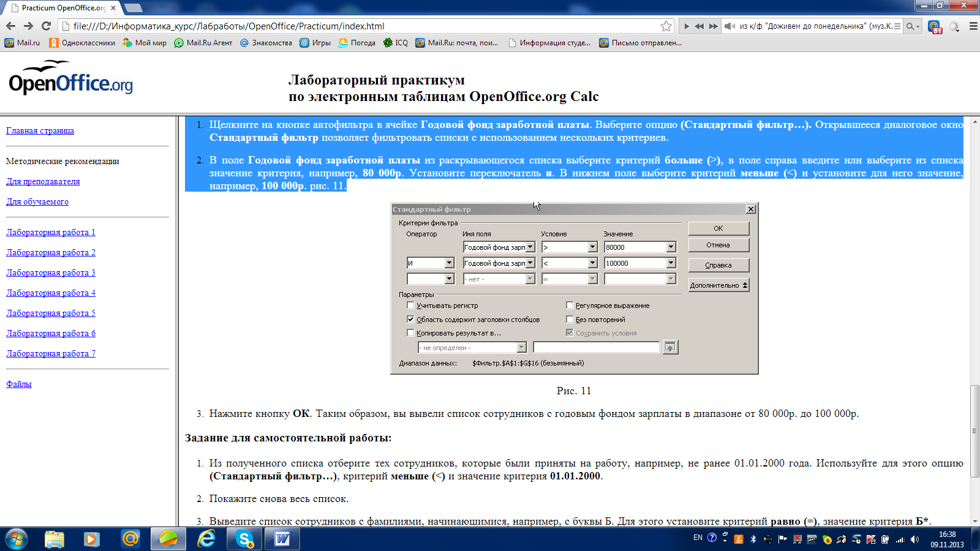This screenshot has width=980, height=551.
Task: Collapse options with the Дополнительно button
Action: coord(718,285)
